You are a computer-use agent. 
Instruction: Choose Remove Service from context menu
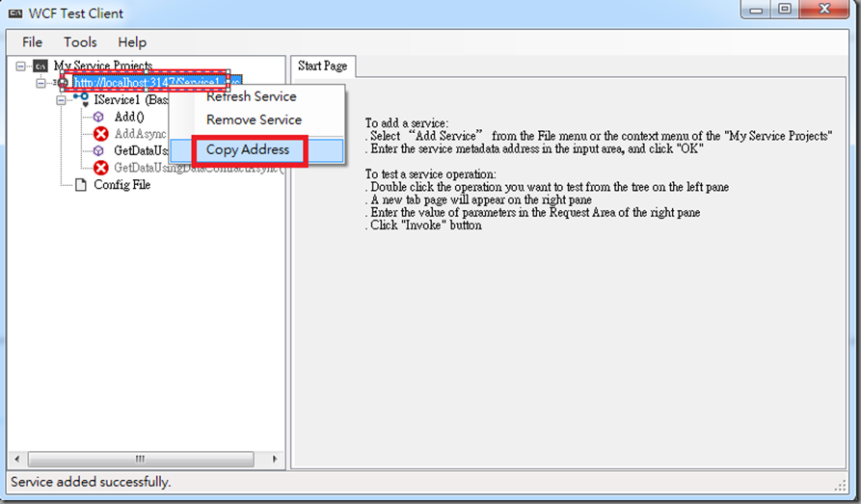click(254, 119)
